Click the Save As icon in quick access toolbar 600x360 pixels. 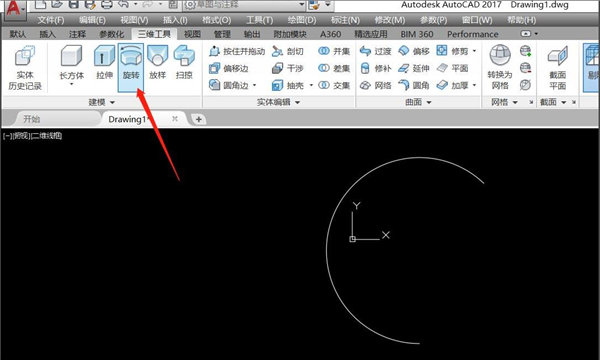coord(90,4)
